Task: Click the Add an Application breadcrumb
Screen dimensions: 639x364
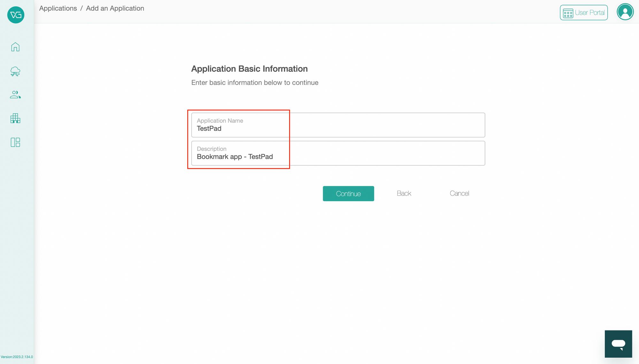Action: [x=115, y=8]
